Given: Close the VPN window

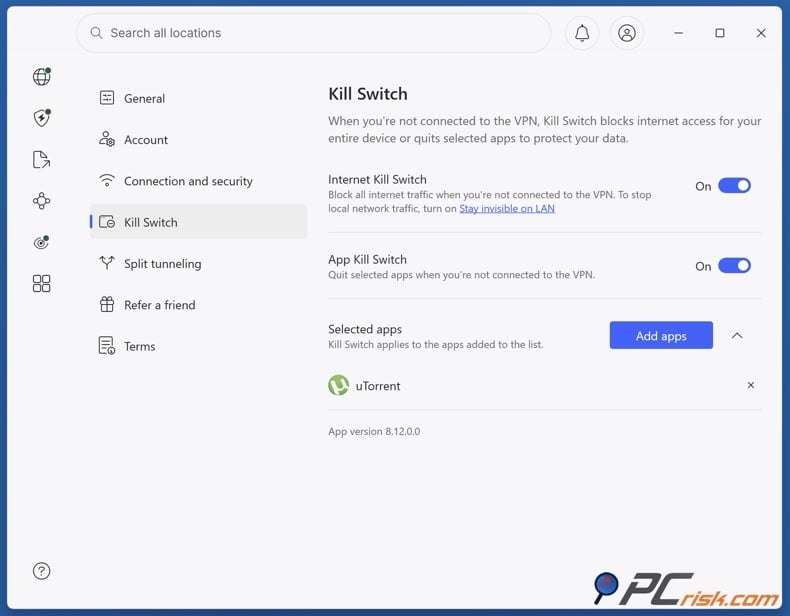Looking at the screenshot, I should (x=761, y=33).
